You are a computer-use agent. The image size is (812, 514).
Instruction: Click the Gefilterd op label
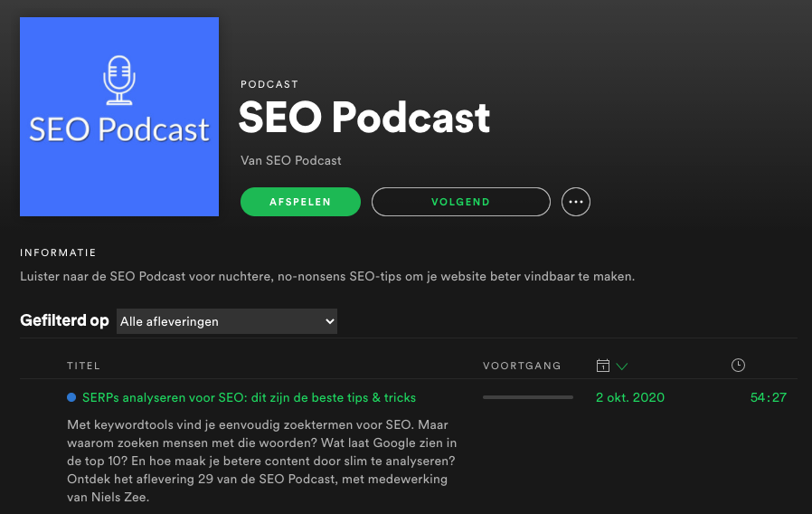(x=64, y=320)
